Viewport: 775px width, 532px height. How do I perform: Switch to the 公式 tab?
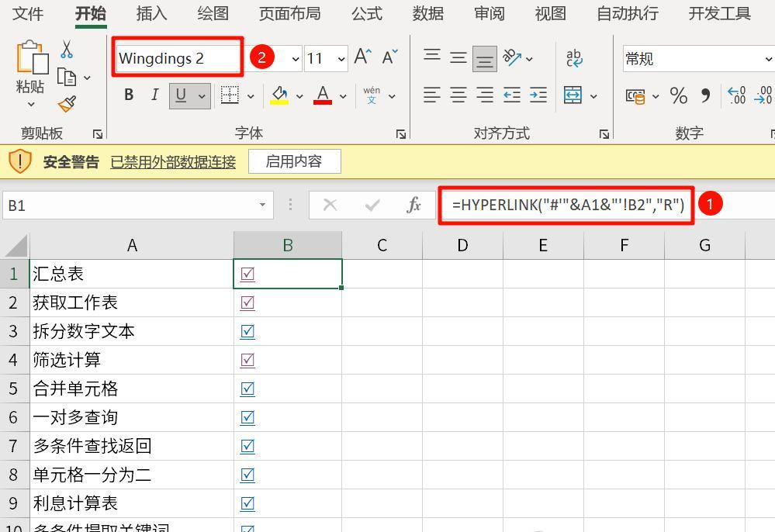[x=367, y=14]
